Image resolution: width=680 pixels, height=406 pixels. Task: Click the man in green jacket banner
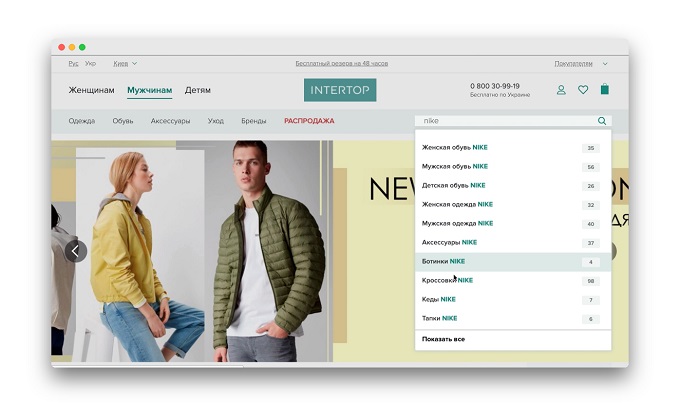point(269,251)
